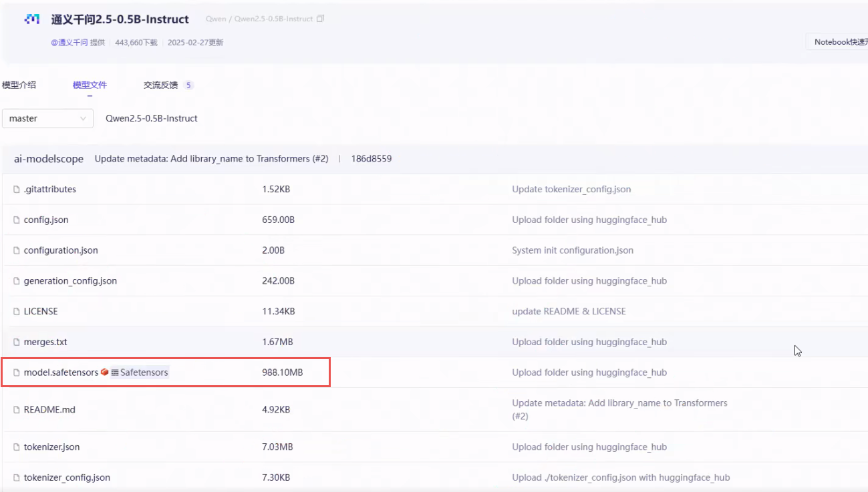868x492 pixels.
Task: Open the @通义千问 provider link
Action: pyautogui.click(x=69, y=43)
